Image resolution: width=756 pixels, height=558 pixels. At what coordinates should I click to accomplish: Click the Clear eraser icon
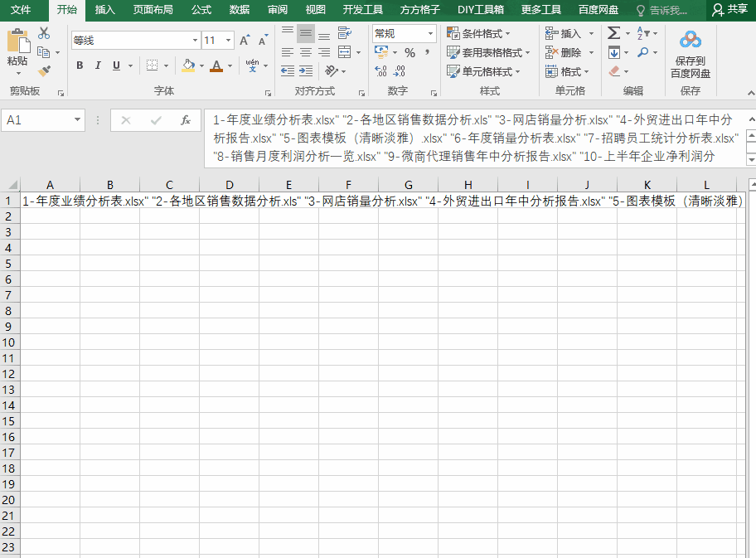click(614, 71)
